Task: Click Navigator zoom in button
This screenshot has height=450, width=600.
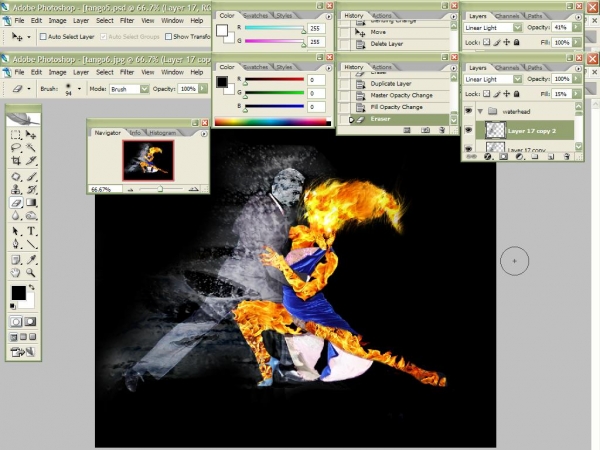Action: click(x=194, y=189)
